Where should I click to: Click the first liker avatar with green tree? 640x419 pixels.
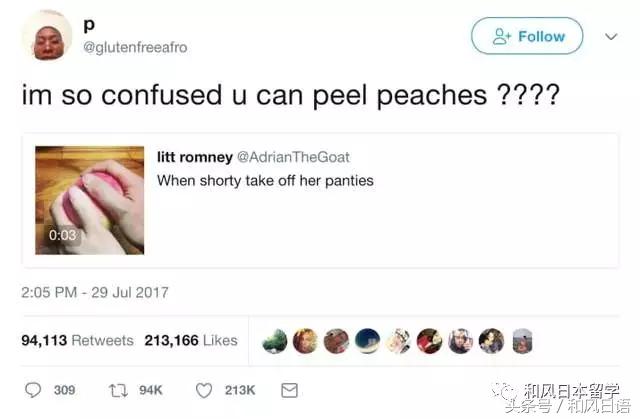point(275,341)
